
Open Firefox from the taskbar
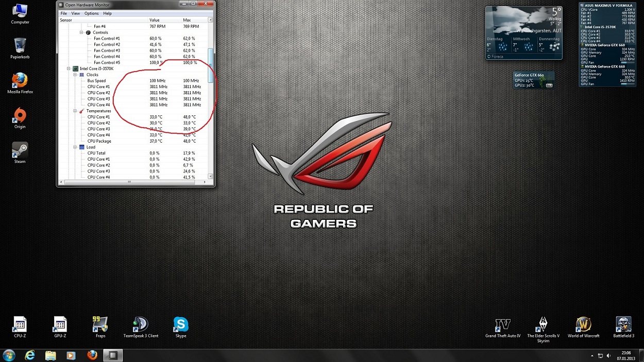(x=92, y=355)
